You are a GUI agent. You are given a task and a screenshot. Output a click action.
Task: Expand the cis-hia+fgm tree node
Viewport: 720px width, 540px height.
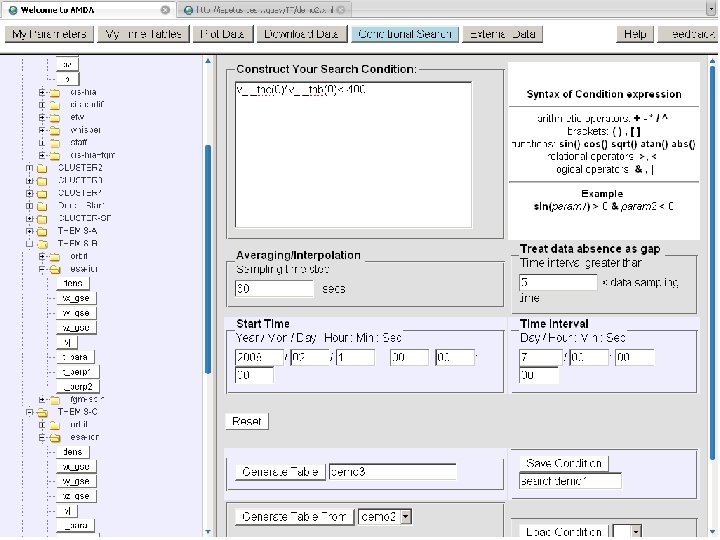click(x=42, y=156)
